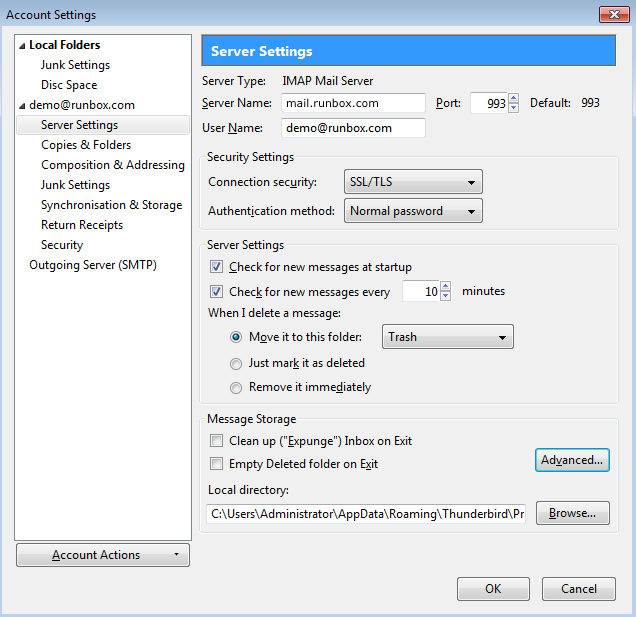Open the Account Actions menu button

tap(103, 555)
